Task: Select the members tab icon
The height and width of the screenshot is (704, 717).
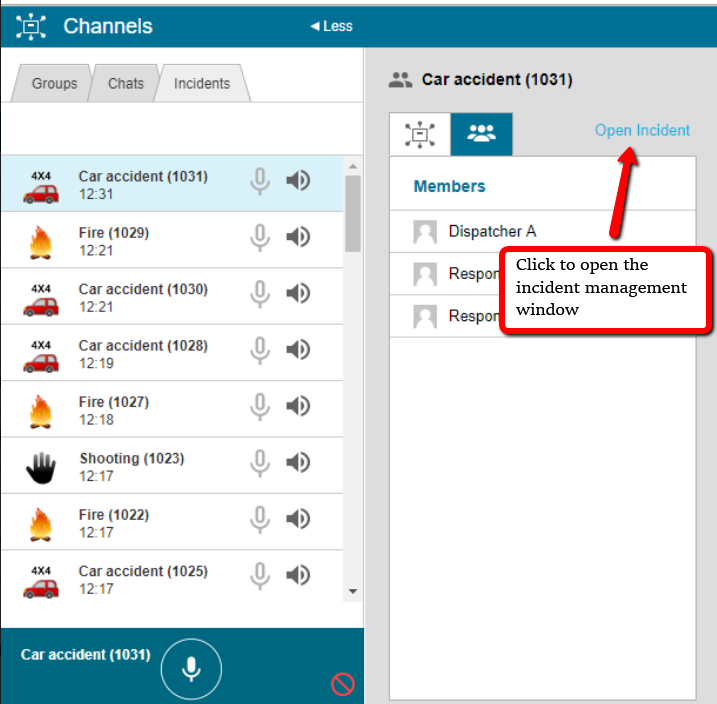Action: (481, 134)
